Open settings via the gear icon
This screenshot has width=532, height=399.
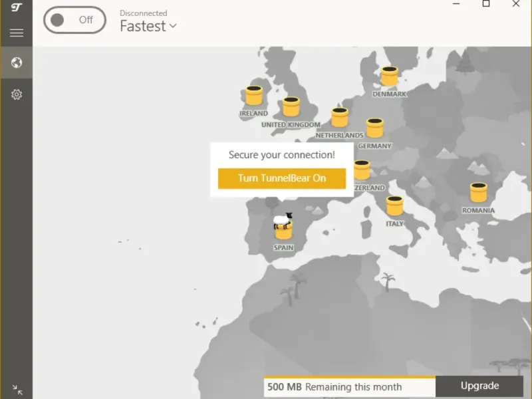coord(16,94)
